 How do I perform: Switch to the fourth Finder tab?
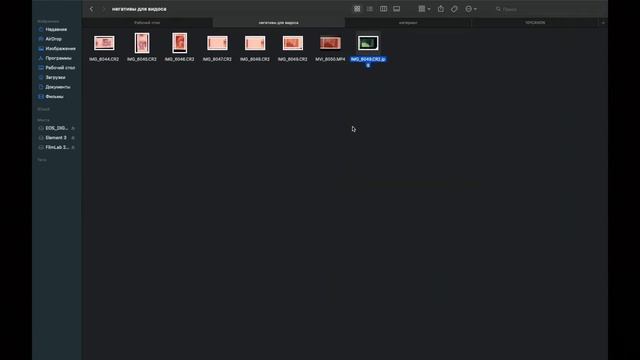pyautogui.click(x=535, y=23)
